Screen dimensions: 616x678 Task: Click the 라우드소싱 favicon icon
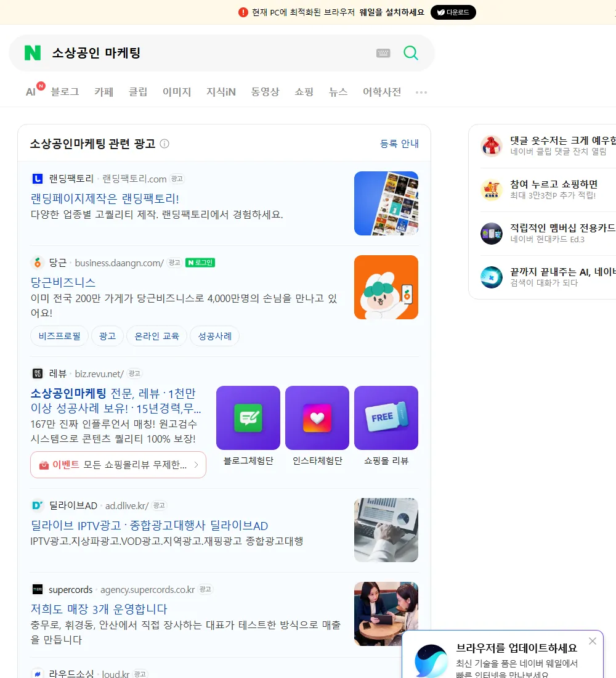(38, 674)
